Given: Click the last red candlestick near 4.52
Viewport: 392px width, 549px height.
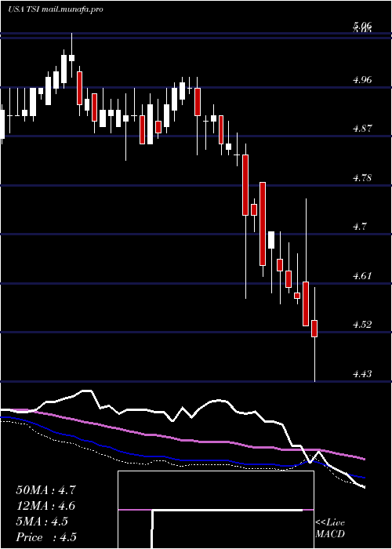Looking at the screenshot, I should (314, 329).
